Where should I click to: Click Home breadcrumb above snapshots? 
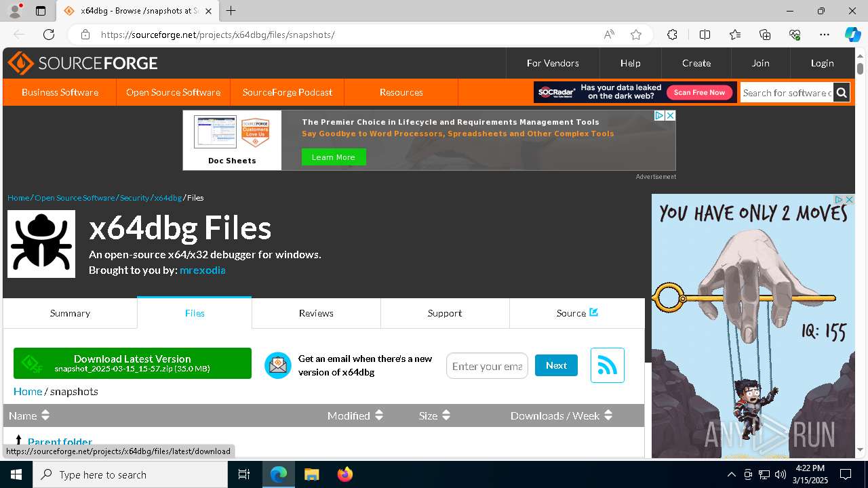tap(28, 391)
